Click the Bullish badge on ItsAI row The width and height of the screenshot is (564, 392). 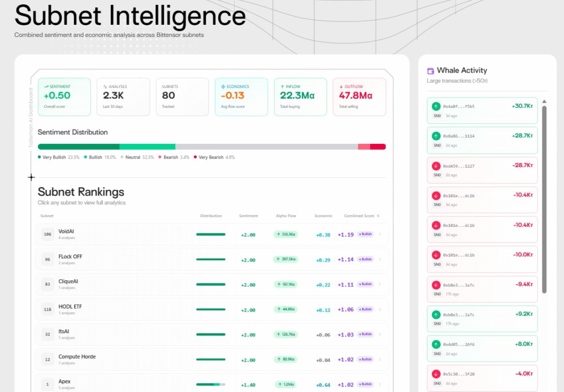[365, 334]
